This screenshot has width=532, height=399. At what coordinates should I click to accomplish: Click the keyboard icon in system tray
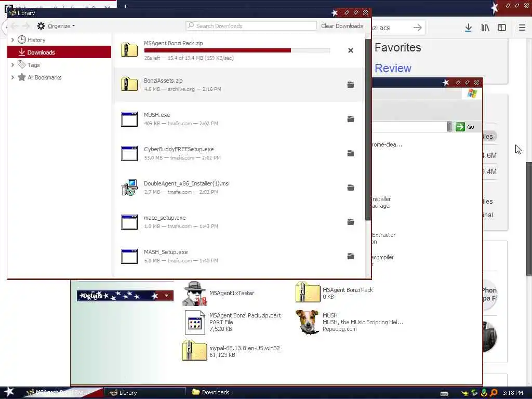coord(444,394)
